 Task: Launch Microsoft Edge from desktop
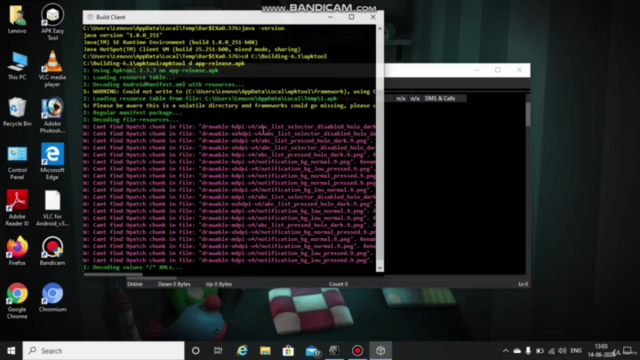[52, 161]
